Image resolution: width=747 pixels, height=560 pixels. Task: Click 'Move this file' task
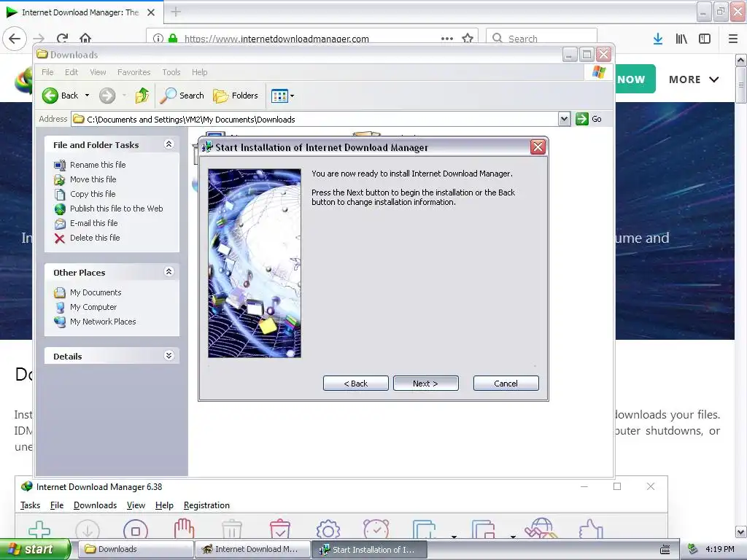[93, 179]
